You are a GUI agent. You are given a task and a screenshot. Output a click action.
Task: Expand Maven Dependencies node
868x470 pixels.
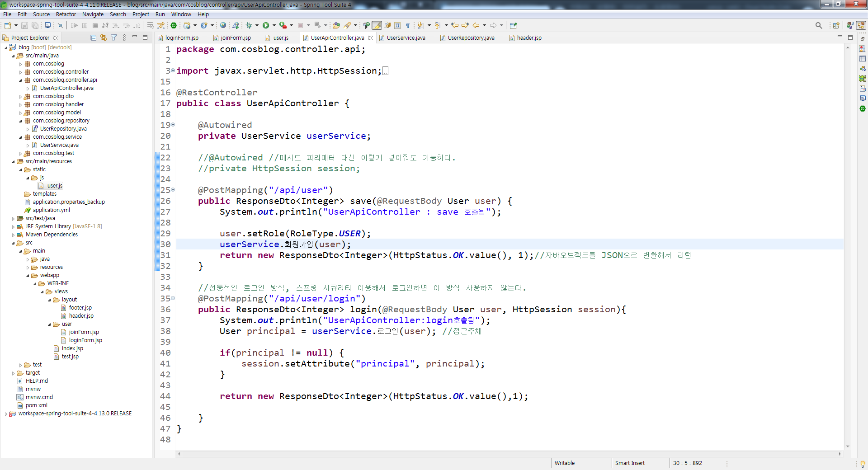pyautogui.click(x=13, y=235)
